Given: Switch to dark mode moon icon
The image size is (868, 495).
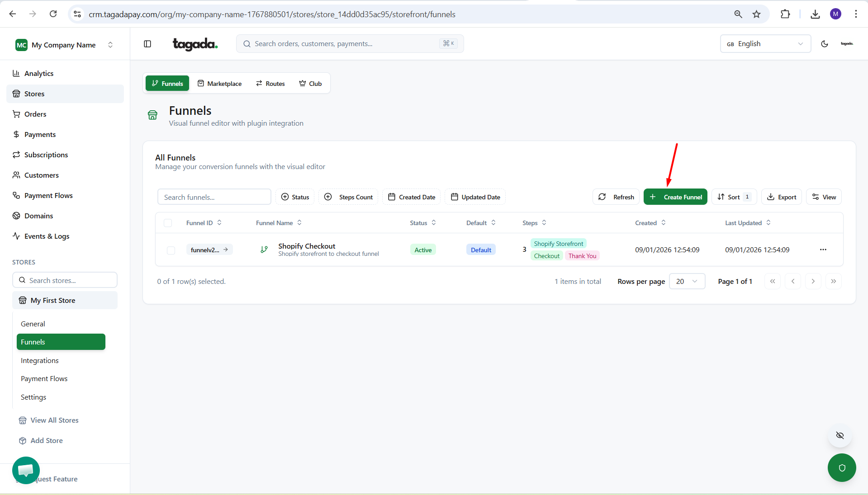Looking at the screenshot, I should (x=824, y=44).
